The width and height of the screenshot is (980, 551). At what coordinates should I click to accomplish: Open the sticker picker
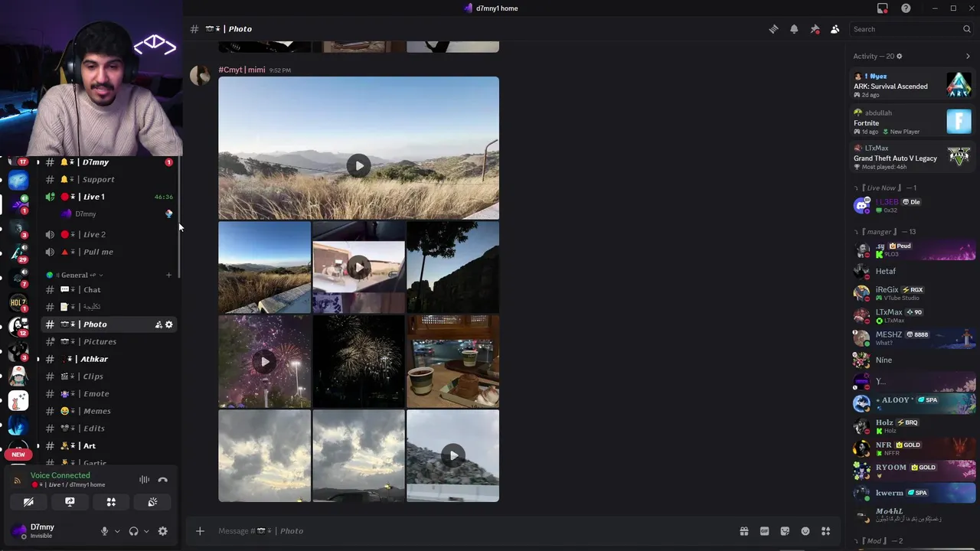point(785,531)
